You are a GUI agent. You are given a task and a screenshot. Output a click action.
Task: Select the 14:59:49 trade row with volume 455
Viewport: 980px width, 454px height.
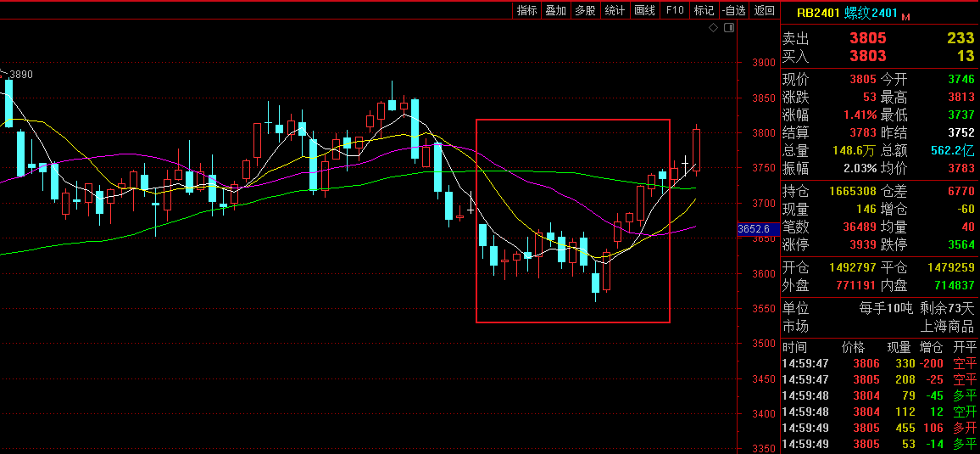(878, 428)
